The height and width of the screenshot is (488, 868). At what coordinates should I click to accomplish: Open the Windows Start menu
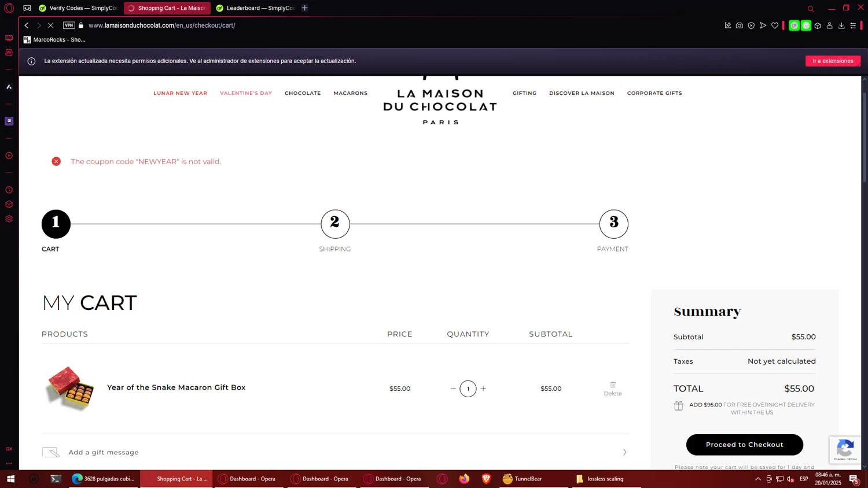(10, 479)
